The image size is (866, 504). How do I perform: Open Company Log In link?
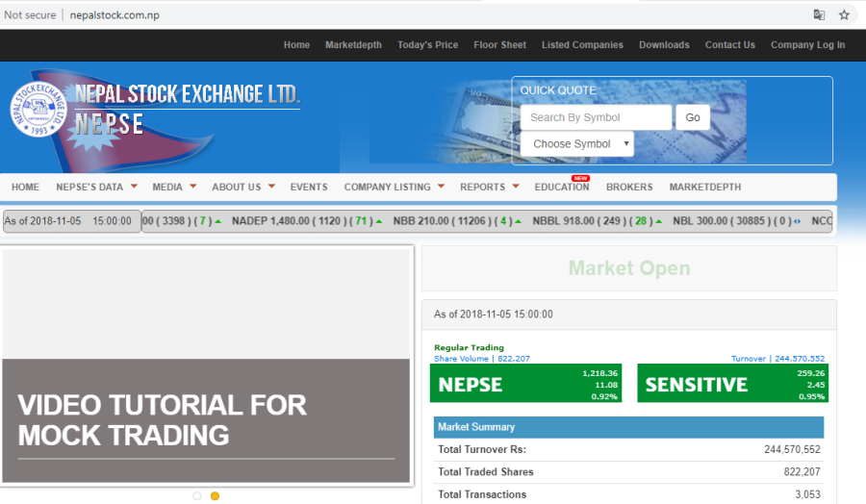point(808,44)
